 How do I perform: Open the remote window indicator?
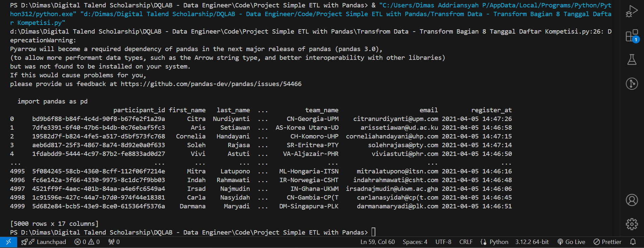tap(8, 242)
